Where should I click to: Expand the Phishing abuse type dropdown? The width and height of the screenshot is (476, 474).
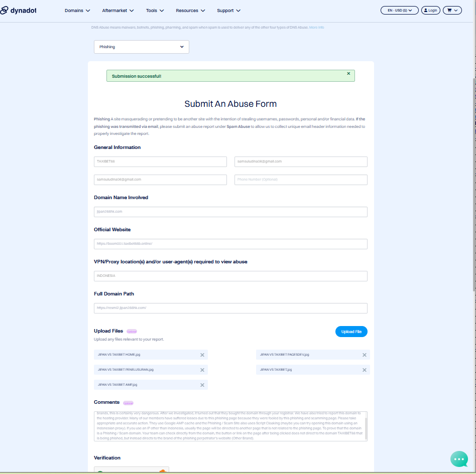142,47
